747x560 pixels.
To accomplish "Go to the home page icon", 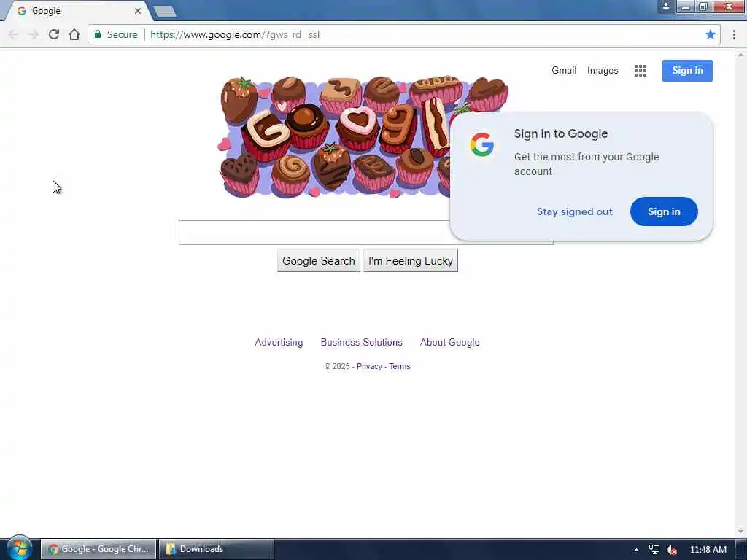I will point(74,34).
